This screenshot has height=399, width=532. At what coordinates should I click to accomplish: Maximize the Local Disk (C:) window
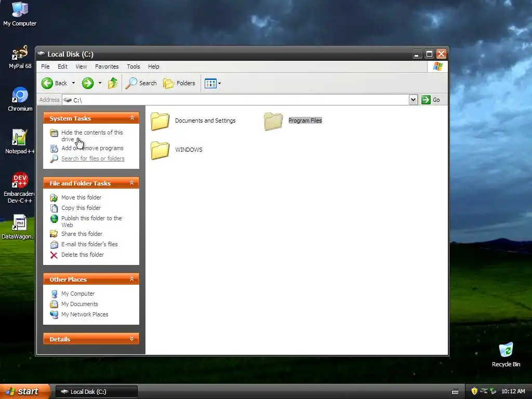click(429, 54)
